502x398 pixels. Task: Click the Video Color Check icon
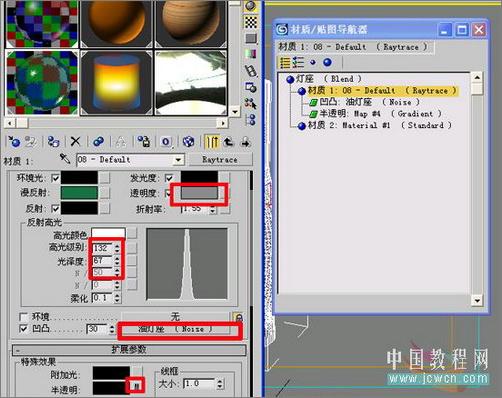pos(251,54)
